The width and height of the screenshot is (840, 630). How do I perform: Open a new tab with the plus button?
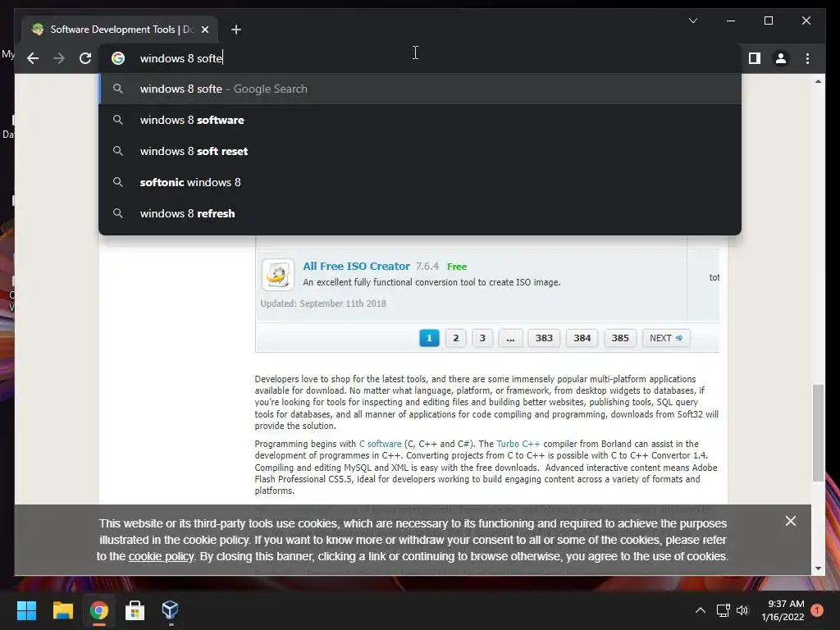pyautogui.click(x=235, y=30)
